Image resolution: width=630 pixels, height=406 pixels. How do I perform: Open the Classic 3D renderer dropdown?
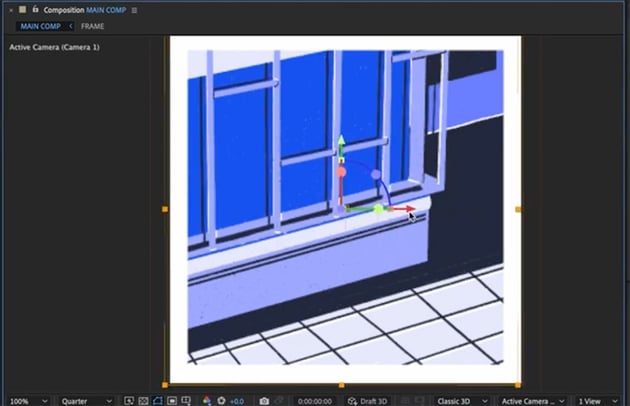tap(462, 401)
